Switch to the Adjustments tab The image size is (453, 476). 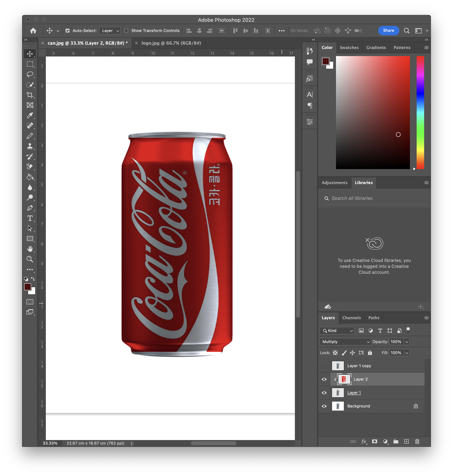[x=334, y=183]
